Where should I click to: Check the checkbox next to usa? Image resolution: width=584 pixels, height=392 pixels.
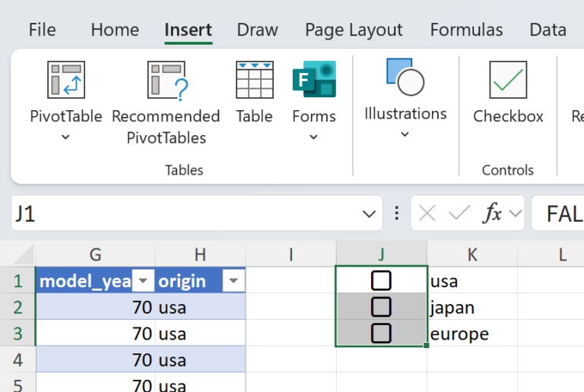tap(381, 281)
